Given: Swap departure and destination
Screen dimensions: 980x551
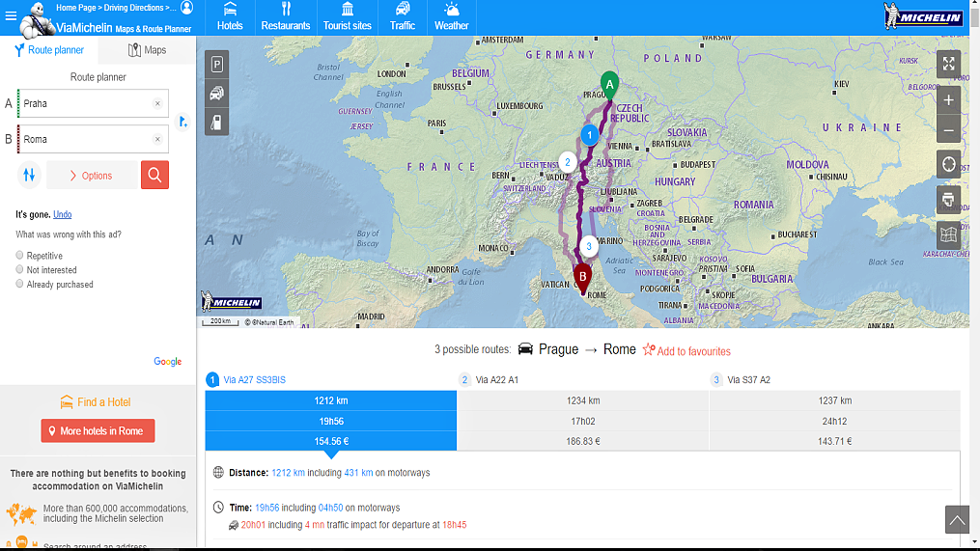Looking at the screenshot, I should point(29,175).
